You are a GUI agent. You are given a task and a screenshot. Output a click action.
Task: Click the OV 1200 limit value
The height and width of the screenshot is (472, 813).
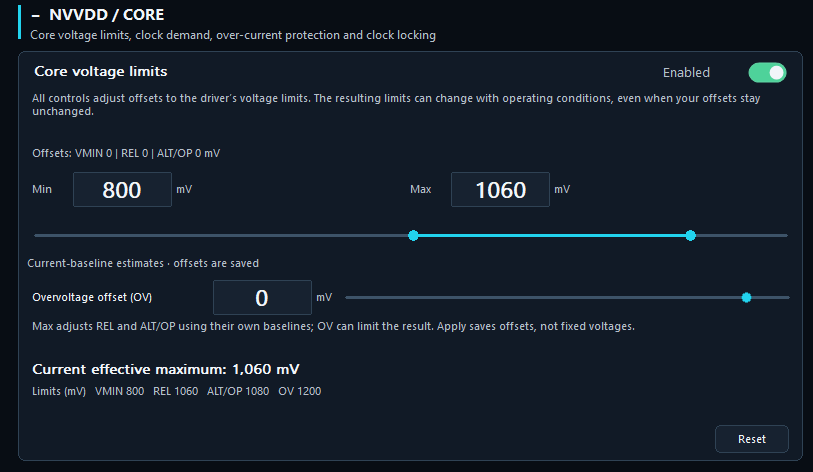pos(300,391)
